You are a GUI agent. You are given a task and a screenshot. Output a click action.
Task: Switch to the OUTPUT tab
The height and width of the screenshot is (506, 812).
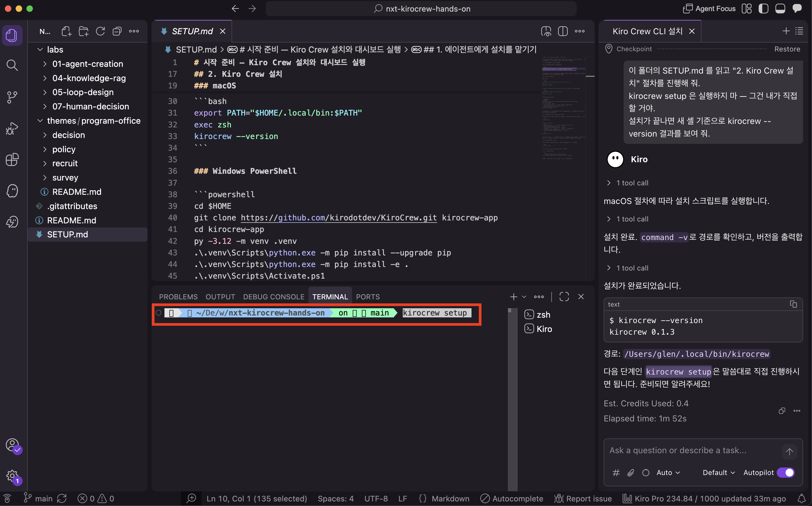coord(220,297)
